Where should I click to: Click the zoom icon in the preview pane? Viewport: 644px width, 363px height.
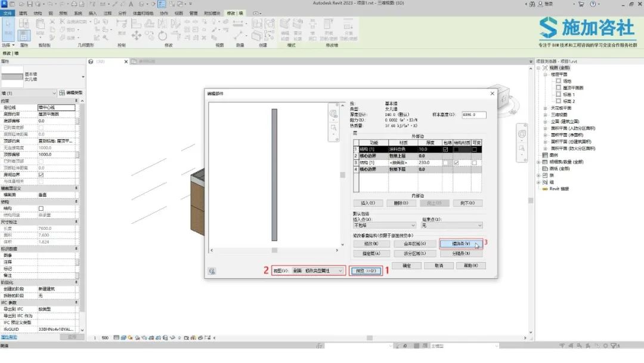(333, 128)
